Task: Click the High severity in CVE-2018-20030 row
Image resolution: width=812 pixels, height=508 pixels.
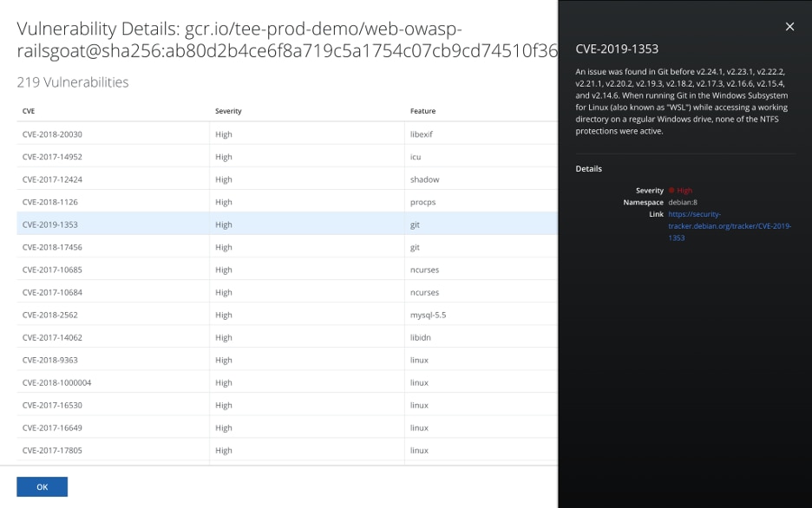Action: tap(224, 134)
